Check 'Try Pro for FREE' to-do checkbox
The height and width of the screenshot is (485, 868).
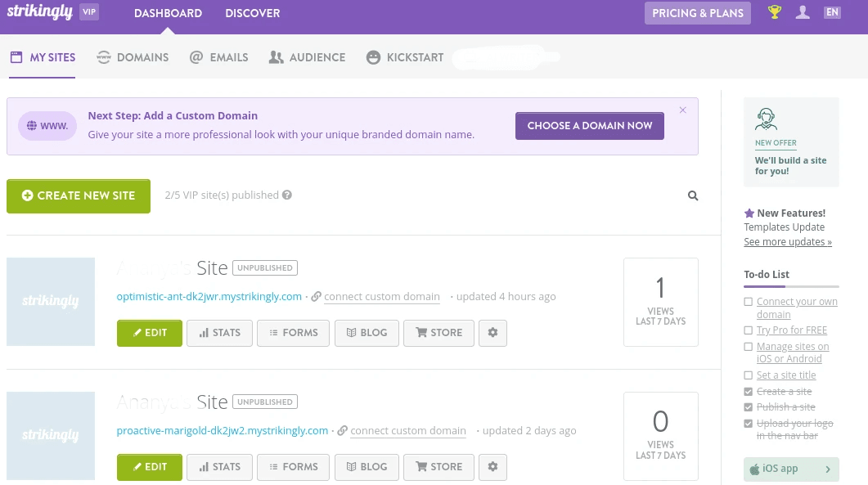point(749,330)
